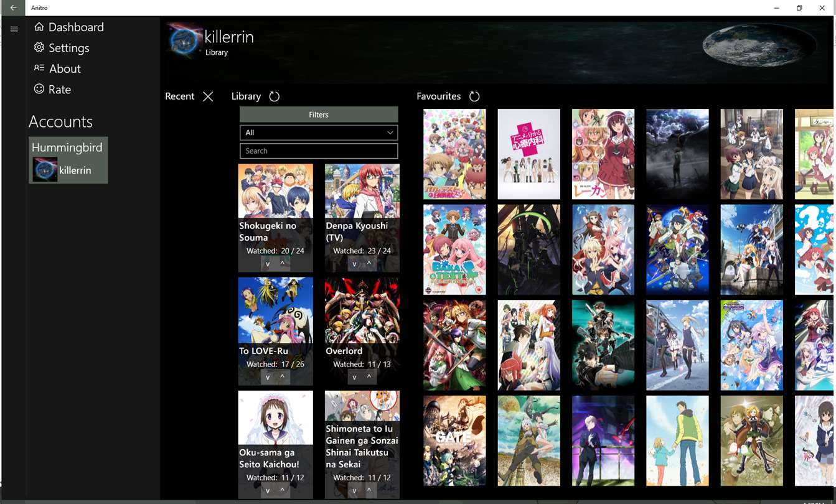836x504 pixels.
Task: Click the "Watched: 11 / 13" text
Action: [x=362, y=364]
